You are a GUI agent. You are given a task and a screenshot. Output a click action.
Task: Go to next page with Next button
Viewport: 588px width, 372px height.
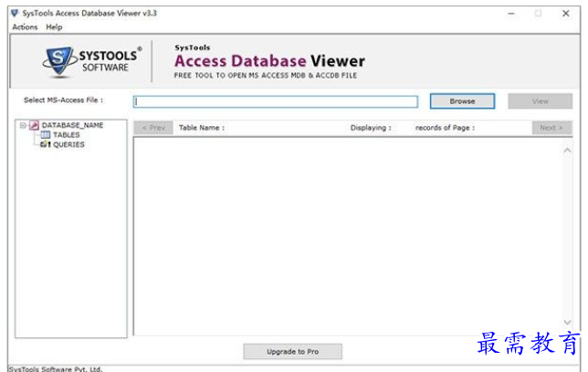pos(551,128)
